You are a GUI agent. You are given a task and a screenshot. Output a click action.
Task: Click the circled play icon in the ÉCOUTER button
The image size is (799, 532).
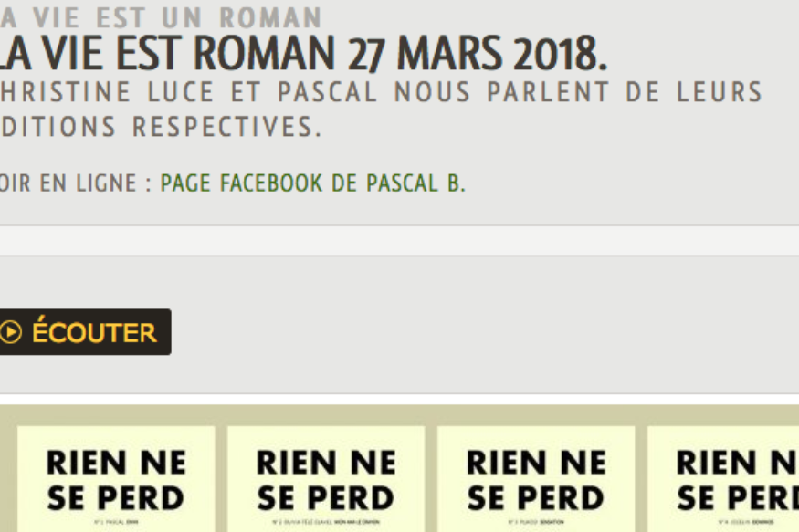coord(13,332)
